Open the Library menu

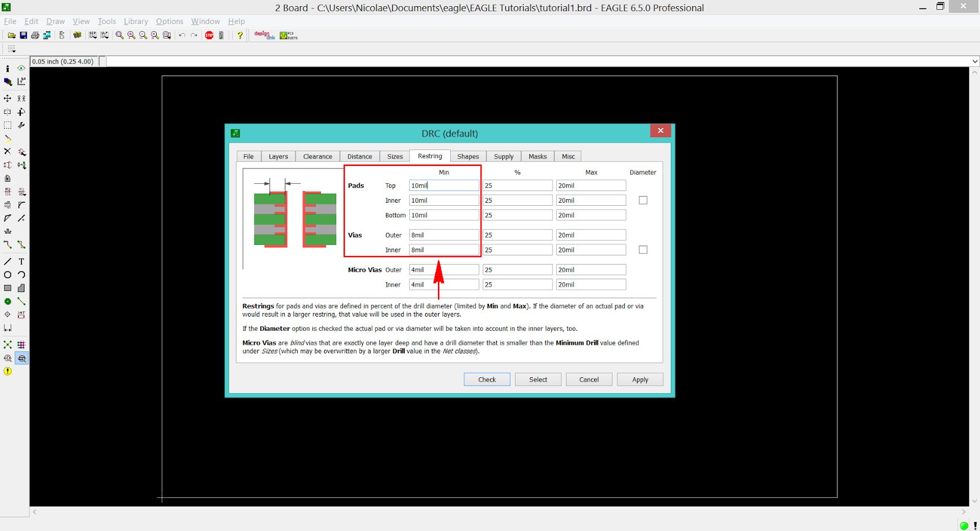click(136, 21)
